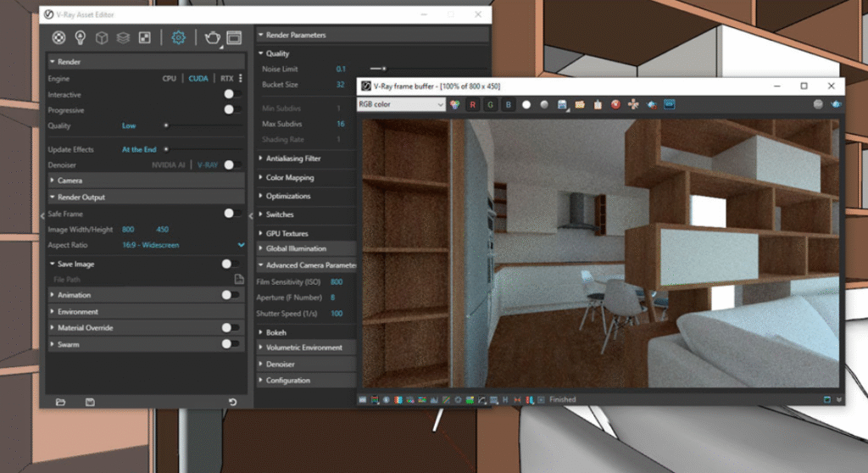Switch to RGB channels color icon
Viewport: 868px width, 473px height.
pyautogui.click(x=454, y=104)
